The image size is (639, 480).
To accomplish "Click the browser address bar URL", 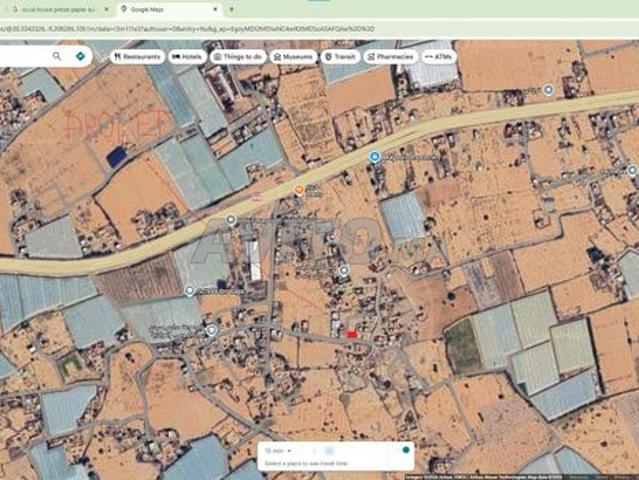I will [190, 30].
